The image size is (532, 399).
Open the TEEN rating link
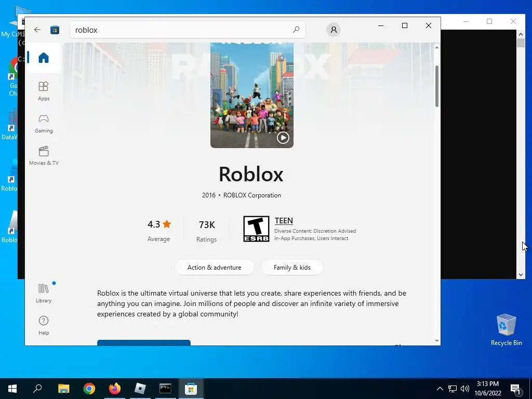click(284, 220)
